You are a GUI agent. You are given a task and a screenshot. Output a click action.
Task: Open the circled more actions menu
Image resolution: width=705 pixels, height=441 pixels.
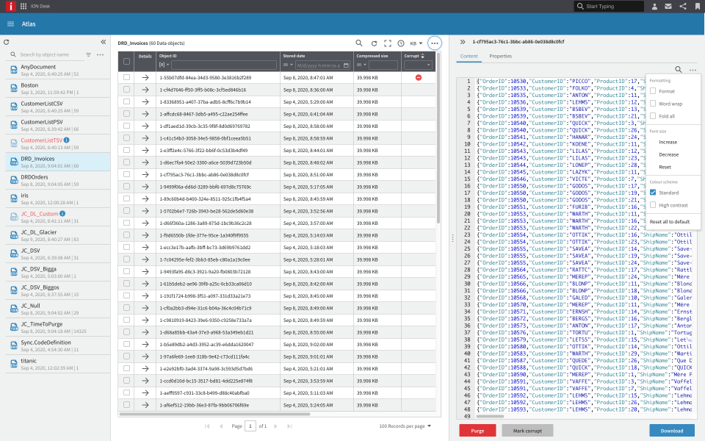pyautogui.click(x=434, y=43)
